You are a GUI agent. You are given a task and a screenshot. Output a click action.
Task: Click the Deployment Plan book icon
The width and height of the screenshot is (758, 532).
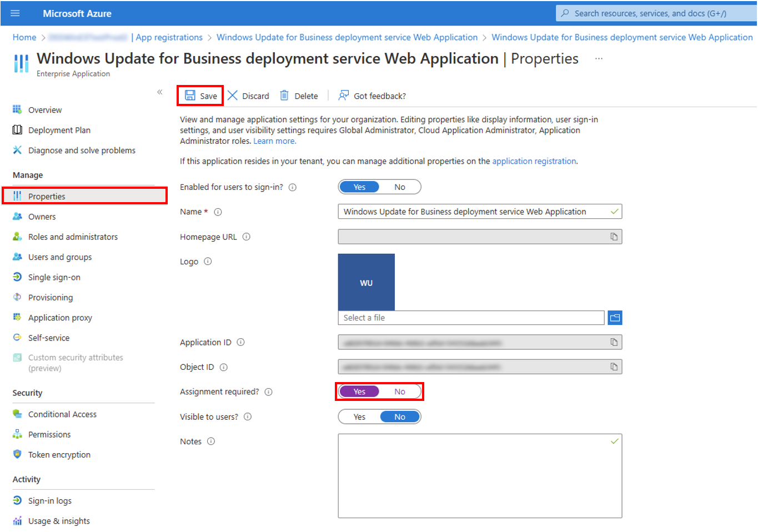click(17, 130)
